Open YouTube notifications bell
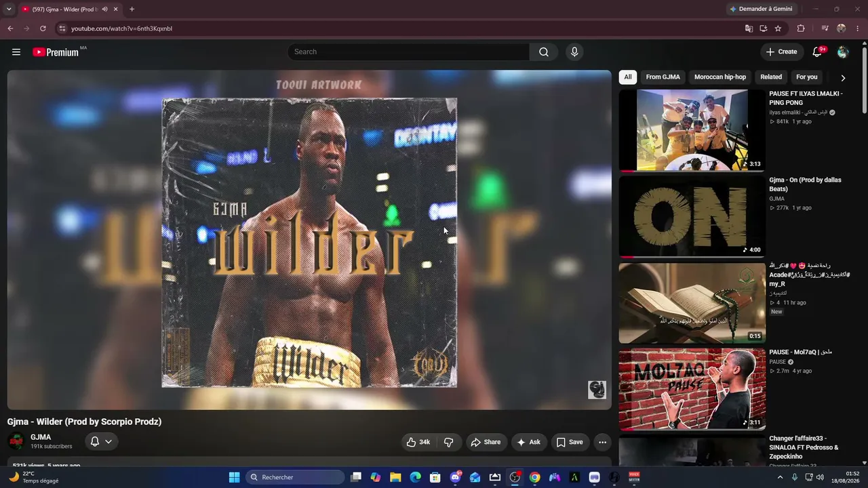The width and height of the screenshot is (868, 488). click(817, 52)
